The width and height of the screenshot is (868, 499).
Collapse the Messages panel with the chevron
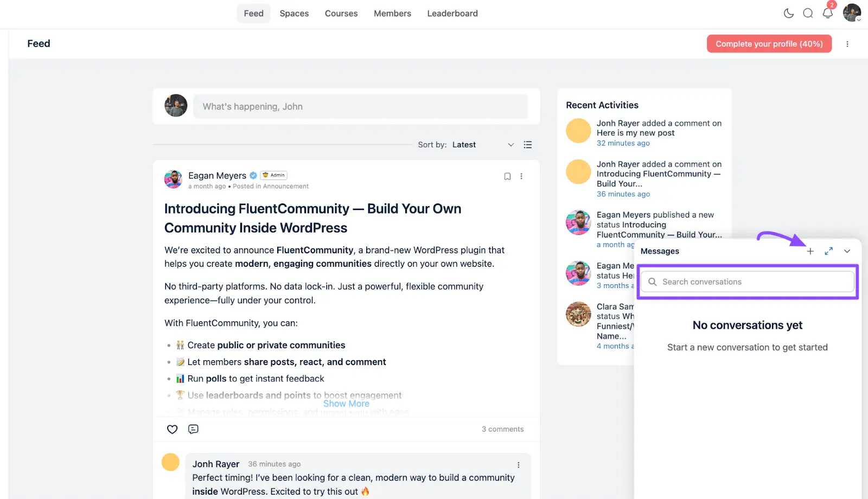(847, 251)
